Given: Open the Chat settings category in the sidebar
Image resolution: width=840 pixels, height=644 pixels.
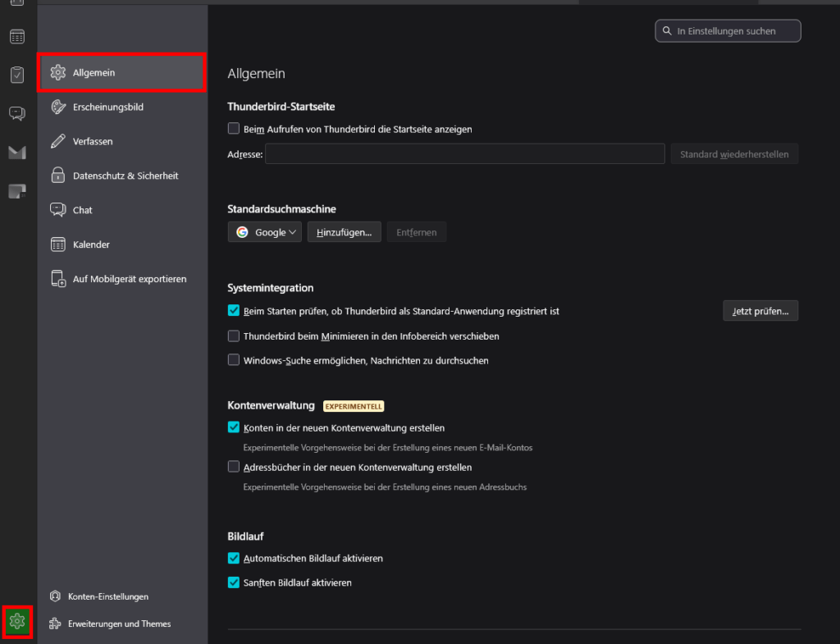Looking at the screenshot, I should coord(82,210).
